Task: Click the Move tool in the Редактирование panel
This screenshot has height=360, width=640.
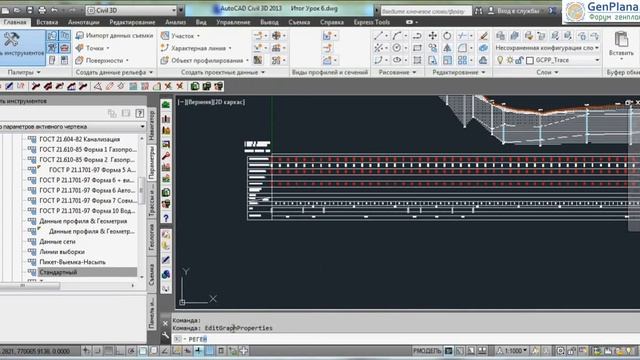Action: [x=433, y=36]
